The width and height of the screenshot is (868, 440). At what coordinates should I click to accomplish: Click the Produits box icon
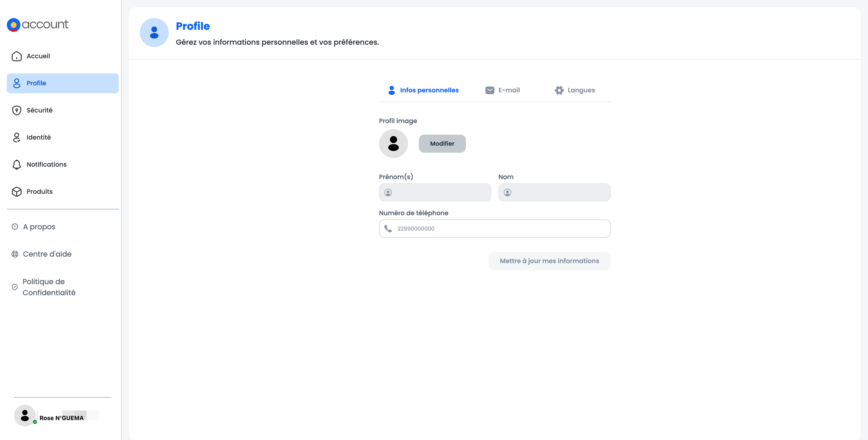pyautogui.click(x=17, y=192)
